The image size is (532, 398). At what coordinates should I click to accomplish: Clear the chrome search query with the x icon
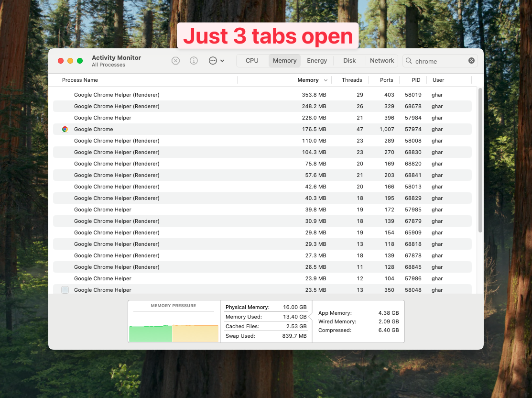click(471, 61)
